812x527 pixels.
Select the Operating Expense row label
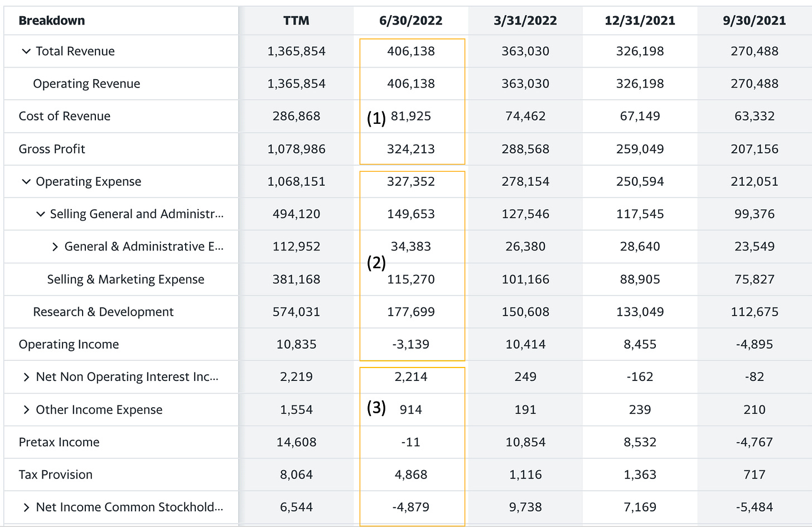tap(89, 182)
